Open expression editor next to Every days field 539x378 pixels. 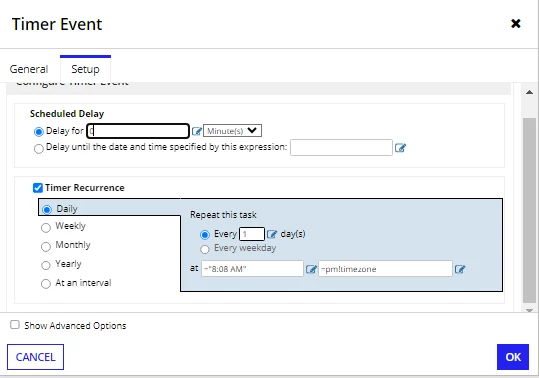point(272,234)
